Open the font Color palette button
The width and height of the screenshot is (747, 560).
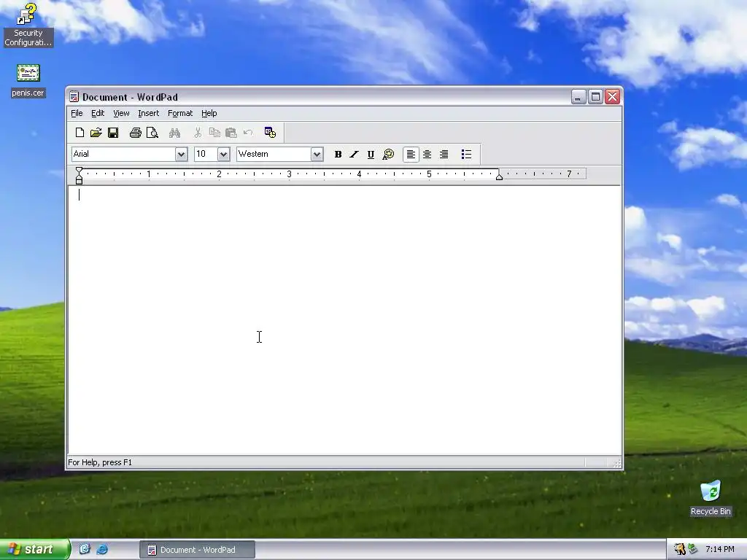[x=388, y=155]
